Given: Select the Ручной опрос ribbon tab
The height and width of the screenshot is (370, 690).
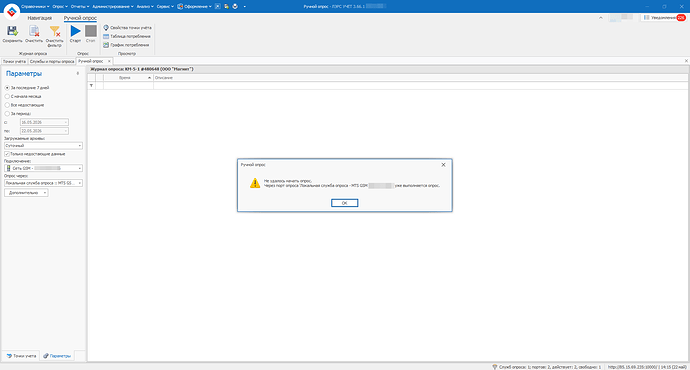Looking at the screenshot, I should (80, 18).
